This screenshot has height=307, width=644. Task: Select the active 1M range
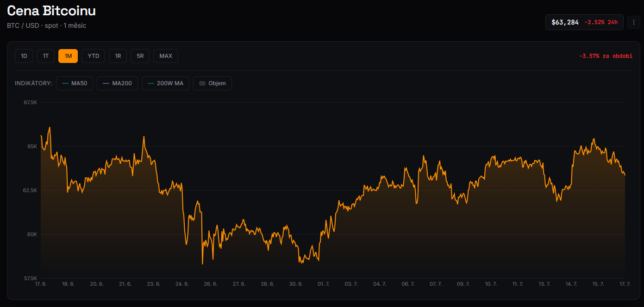pos(68,56)
